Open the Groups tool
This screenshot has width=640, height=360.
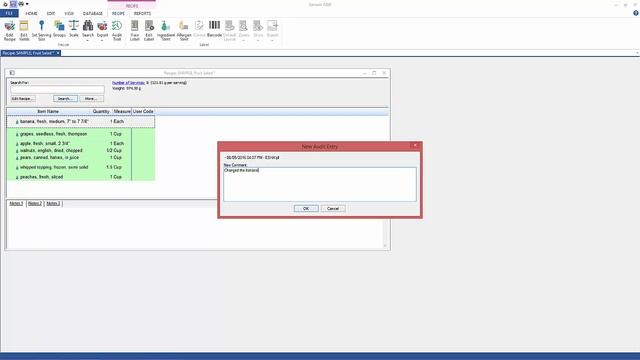coord(59,29)
